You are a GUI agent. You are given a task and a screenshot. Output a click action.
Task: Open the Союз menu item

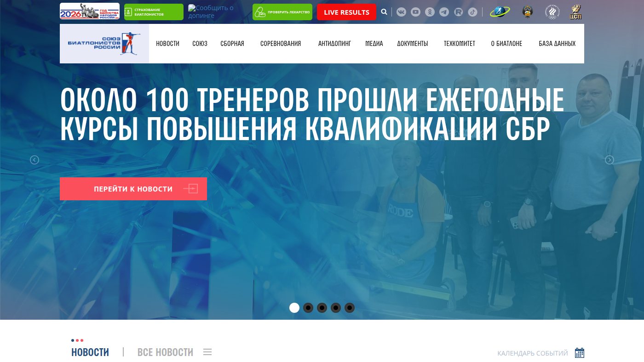click(x=200, y=44)
